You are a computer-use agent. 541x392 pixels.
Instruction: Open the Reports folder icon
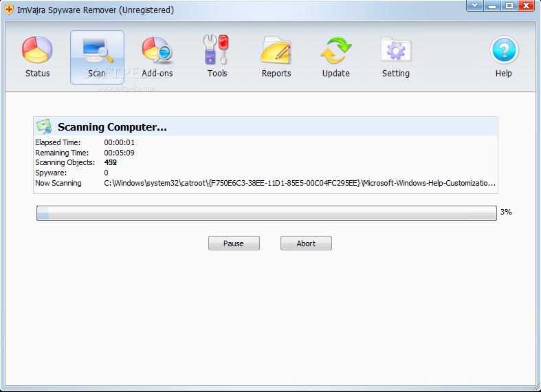(276, 50)
